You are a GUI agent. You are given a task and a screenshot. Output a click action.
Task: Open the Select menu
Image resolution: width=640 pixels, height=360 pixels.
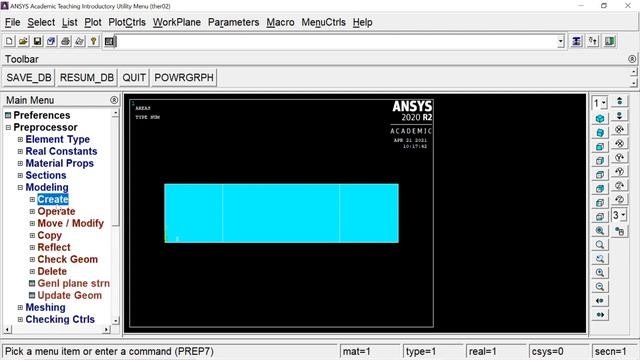coord(41,22)
